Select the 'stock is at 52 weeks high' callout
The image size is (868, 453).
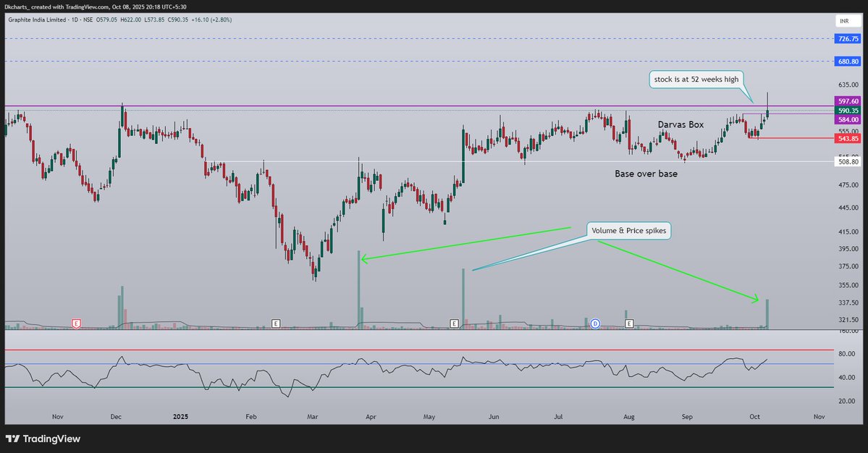pyautogui.click(x=696, y=79)
